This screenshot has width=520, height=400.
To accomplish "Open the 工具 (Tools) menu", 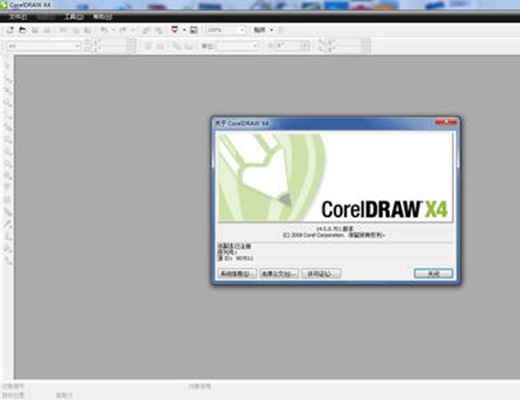I will pos(74,17).
